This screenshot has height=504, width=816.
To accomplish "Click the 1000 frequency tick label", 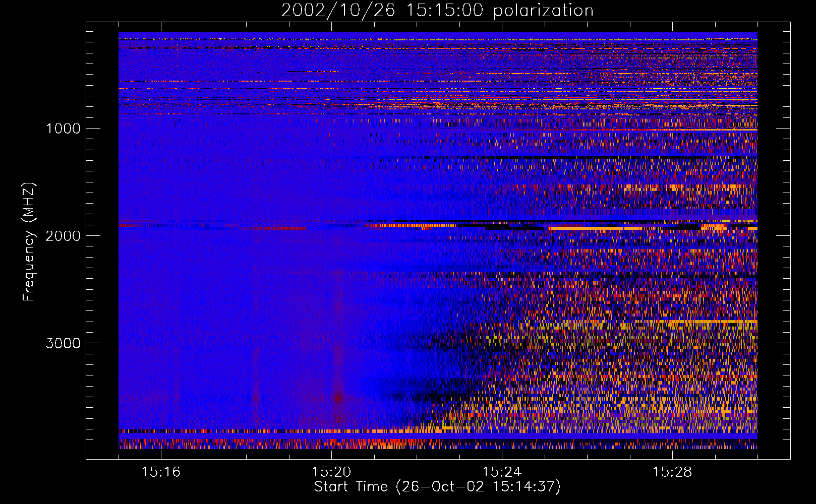I will [63, 129].
